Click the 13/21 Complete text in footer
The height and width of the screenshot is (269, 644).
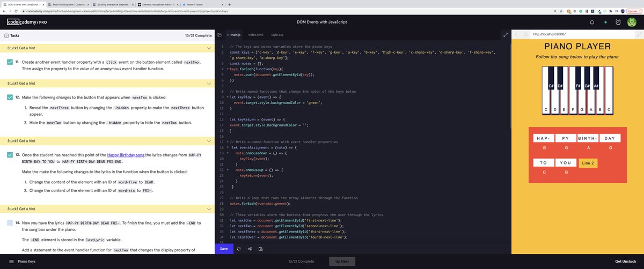[x=301, y=261]
